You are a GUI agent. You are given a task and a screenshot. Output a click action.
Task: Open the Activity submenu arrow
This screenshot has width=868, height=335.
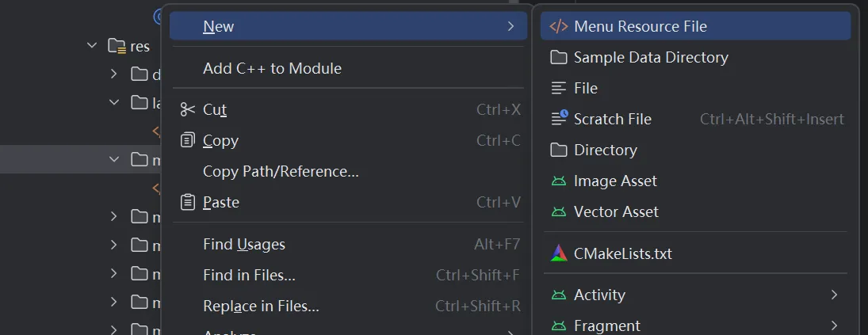834,295
